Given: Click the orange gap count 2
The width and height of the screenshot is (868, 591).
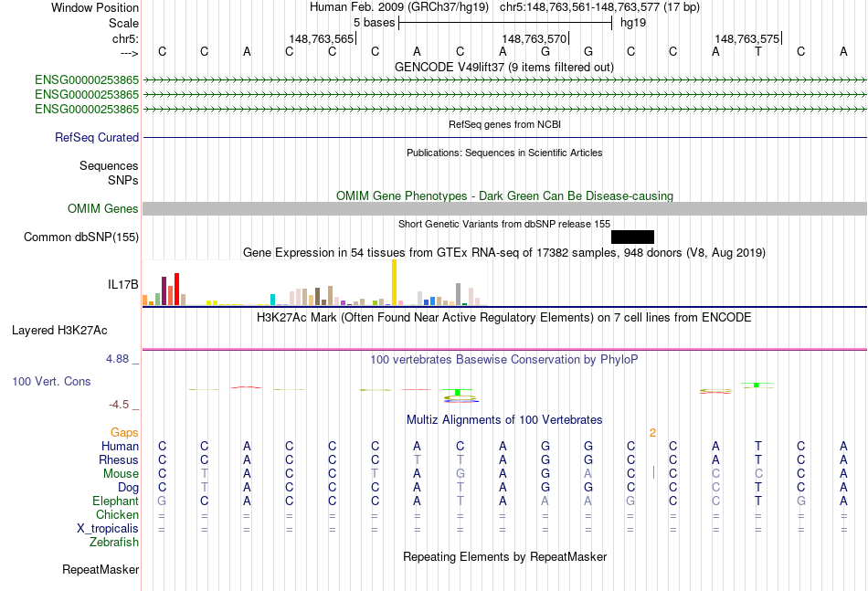Looking at the screenshot, I should [652, 433].
